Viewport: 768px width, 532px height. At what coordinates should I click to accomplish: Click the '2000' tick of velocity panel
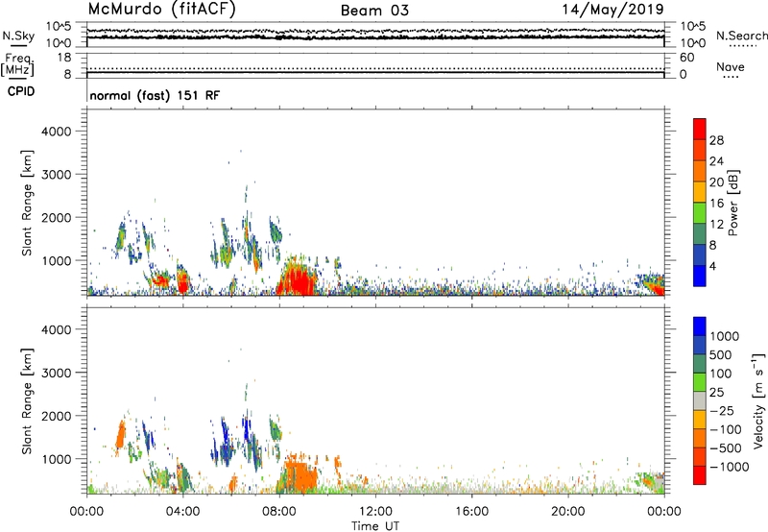[x=57, y=416]
